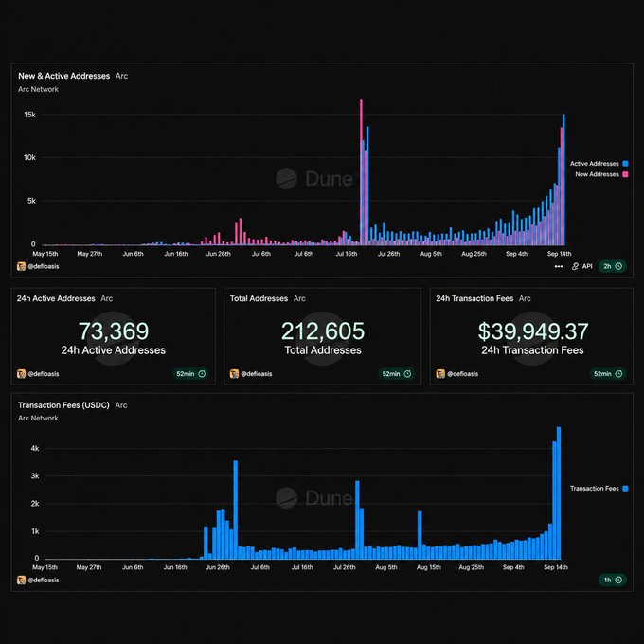The height and width of the screenshot is (644, 644).
Task: Click the Active Addresses legend label
Action: coord(595,164)
